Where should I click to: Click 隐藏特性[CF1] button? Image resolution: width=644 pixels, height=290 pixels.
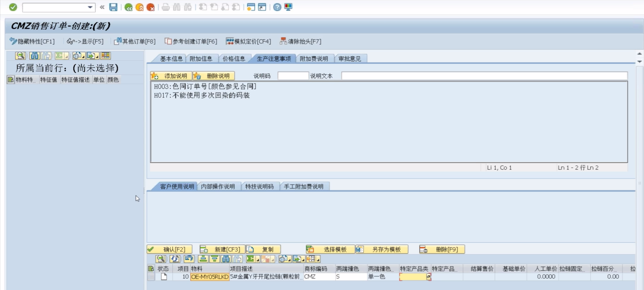[32, 41]
